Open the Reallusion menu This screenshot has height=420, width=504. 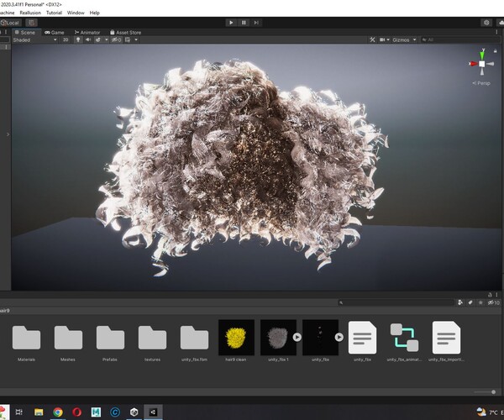pyautogui.click(x=30, y=13)
